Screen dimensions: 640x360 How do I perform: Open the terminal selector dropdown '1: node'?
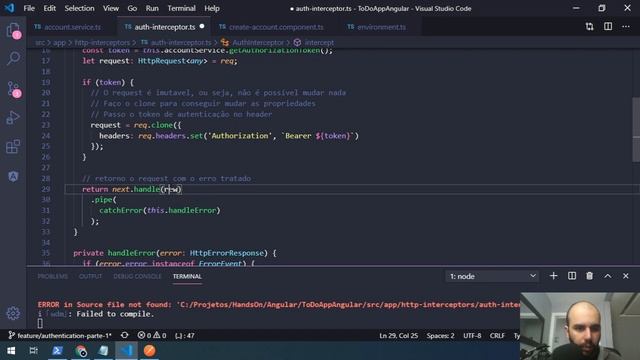pos(492,276)
